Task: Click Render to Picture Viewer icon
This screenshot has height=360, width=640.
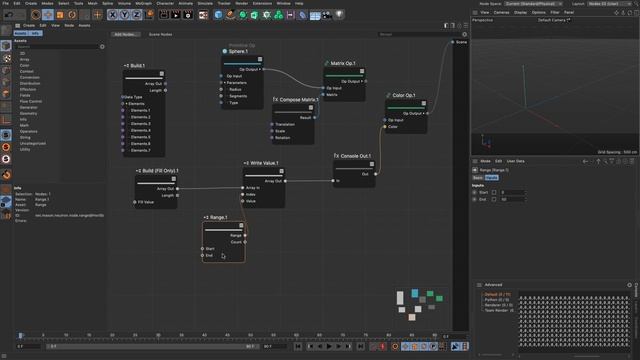Action: (x=176, y=15)
